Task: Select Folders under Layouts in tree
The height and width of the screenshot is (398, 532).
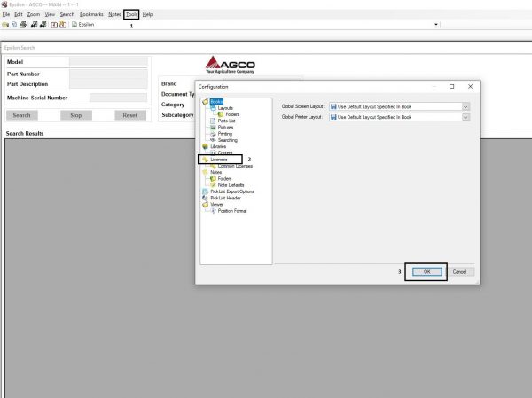Action: click(x=232, y=114)
